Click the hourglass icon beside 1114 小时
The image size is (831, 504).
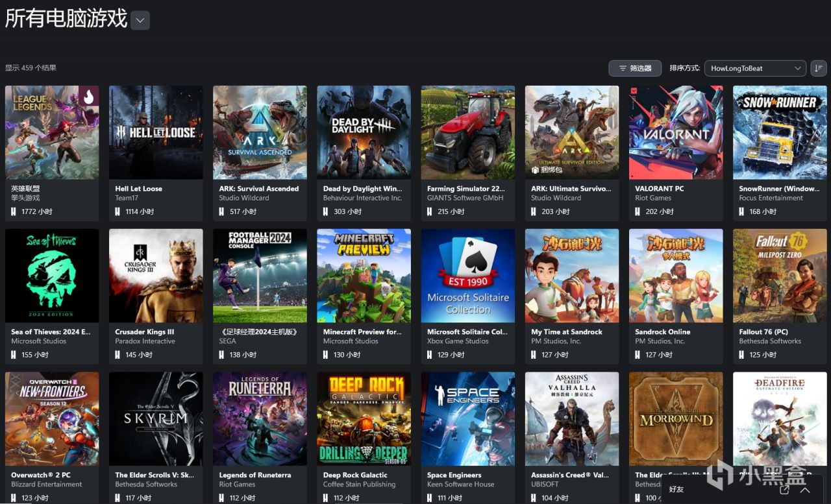(x=118, y=211)
